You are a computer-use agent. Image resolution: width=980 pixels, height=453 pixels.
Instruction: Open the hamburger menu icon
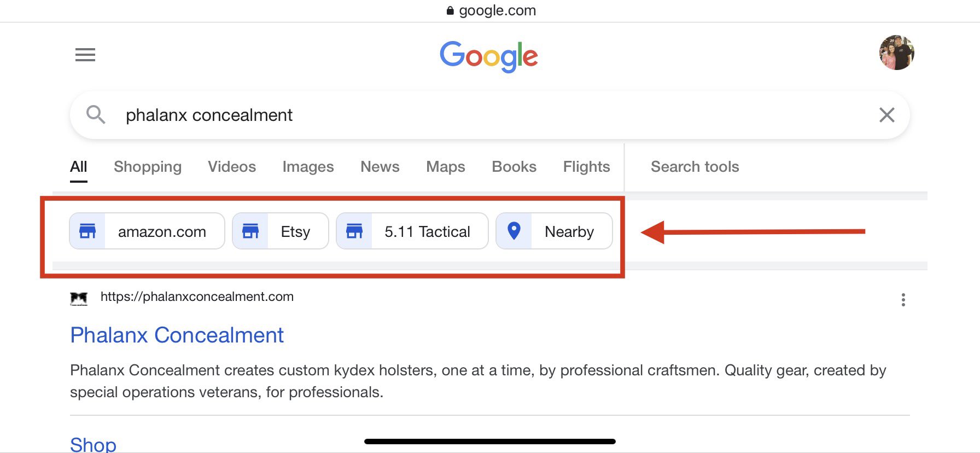click(85, 55)
